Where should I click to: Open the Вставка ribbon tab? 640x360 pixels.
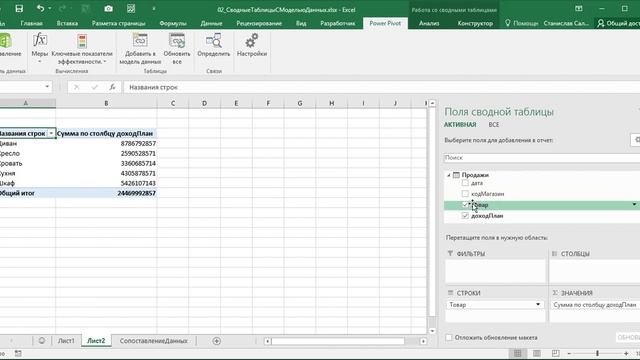point(67,23)
